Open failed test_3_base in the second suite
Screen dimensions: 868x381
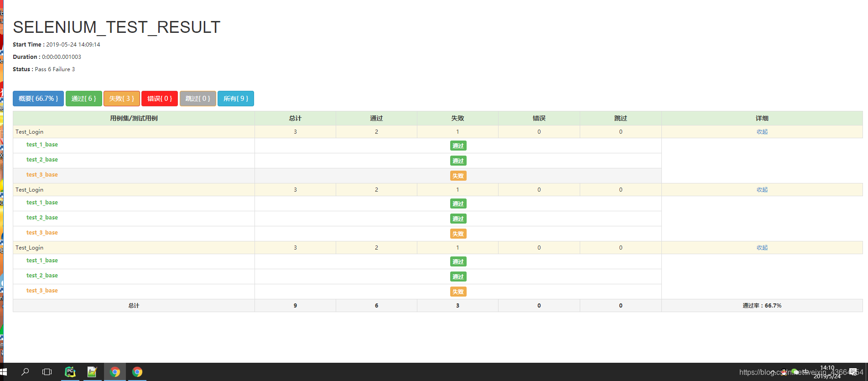[42, 233]
